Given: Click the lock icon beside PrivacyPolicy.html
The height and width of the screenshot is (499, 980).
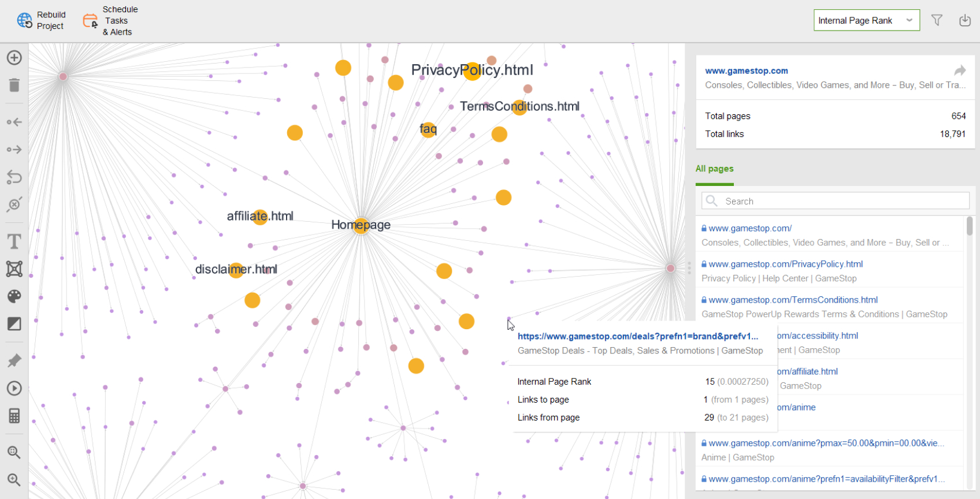Looking at the screenshot, I should pyautogui.click(x=704, y=264).
